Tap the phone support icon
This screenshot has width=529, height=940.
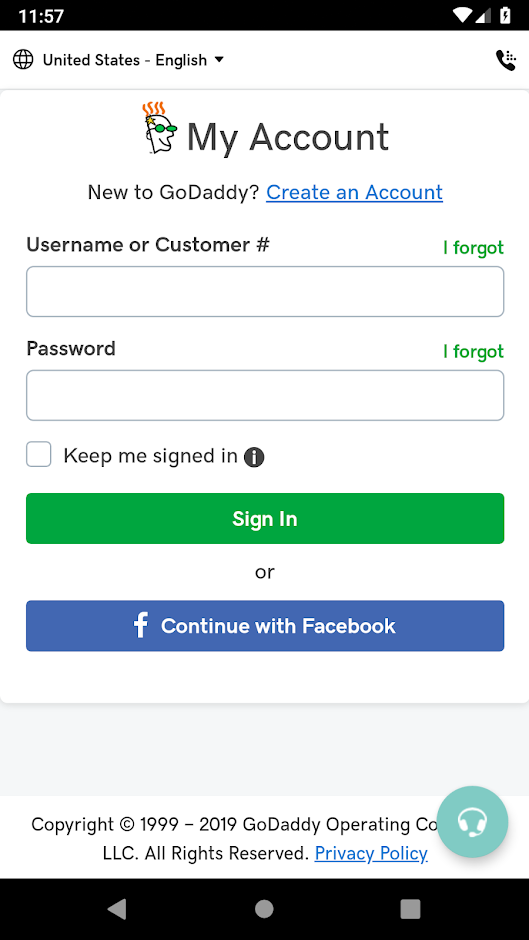coord(506,60)
